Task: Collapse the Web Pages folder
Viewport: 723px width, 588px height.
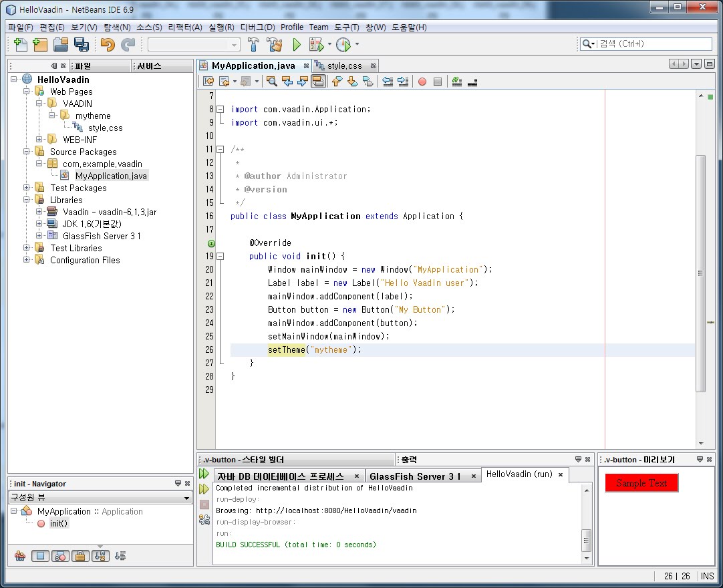Action: coord(27,91)
